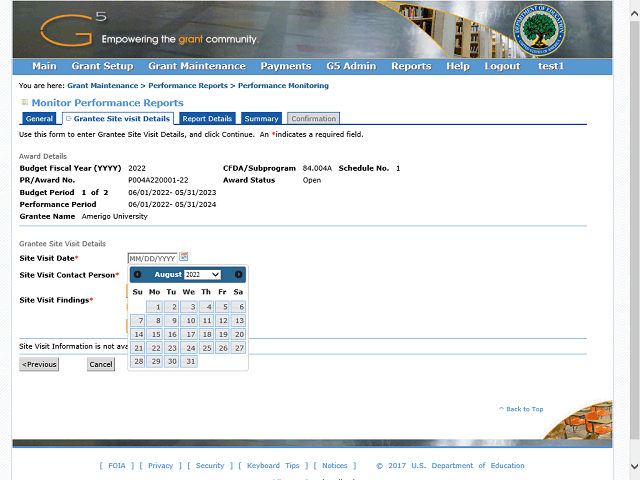Switch to the General tab
Viewport: 640px width, 480px height.
click(39, 118)
